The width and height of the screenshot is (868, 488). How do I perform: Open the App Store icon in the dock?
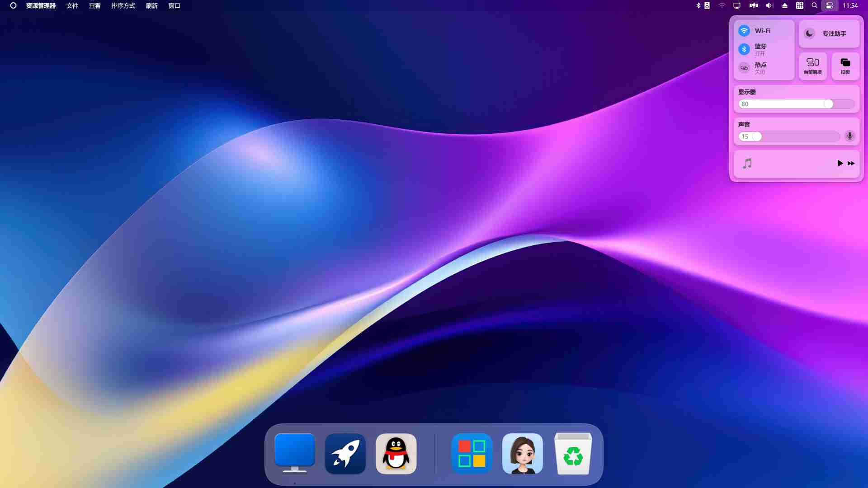pyautogui.click(x=471, y=453)
